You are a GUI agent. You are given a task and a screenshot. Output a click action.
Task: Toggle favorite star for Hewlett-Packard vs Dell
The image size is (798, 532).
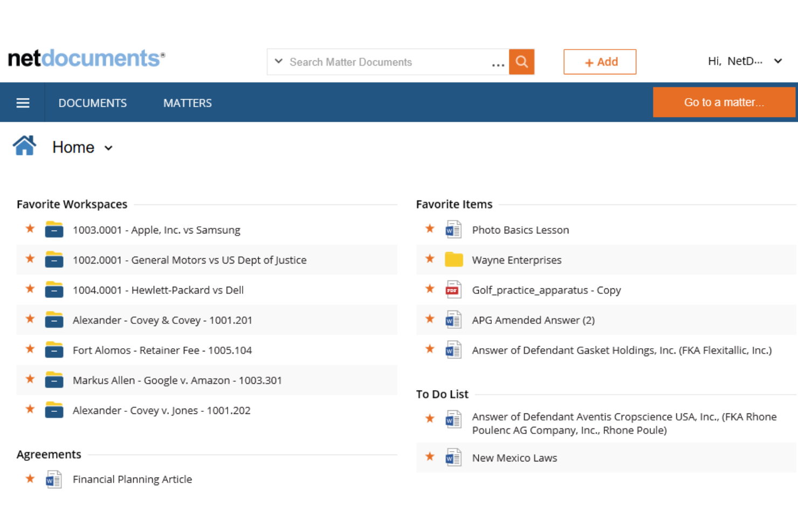(30, 289)
